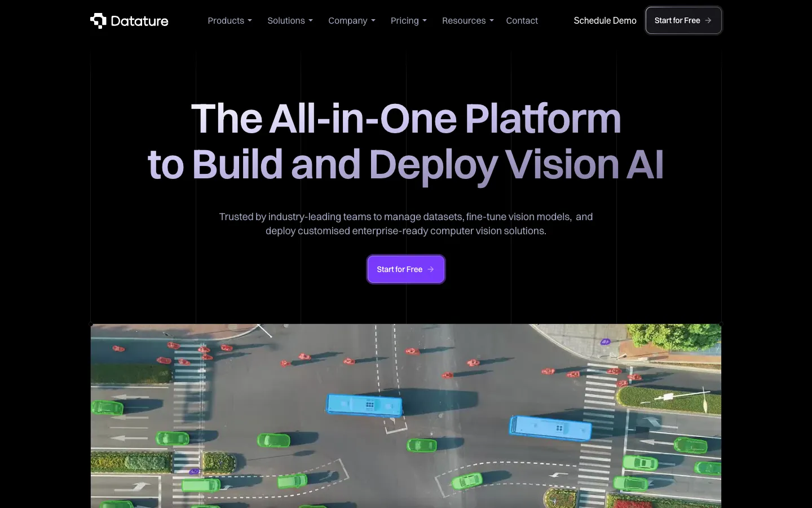The height and width of the screenshot is (508, 812).
Task: Click the header Start for Free button
Action: [683, 20]
